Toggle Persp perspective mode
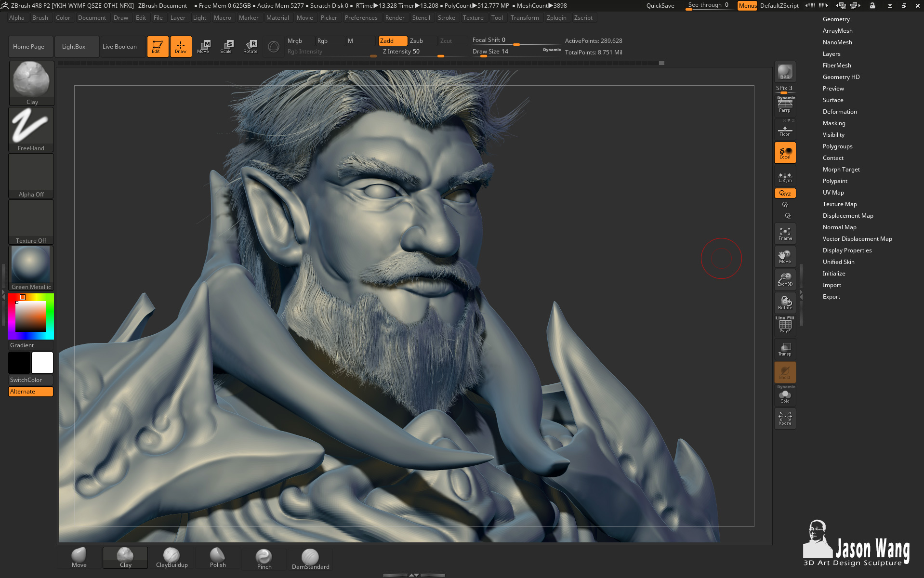This screenshot has width=924, height=578. (x=785, y=105)
